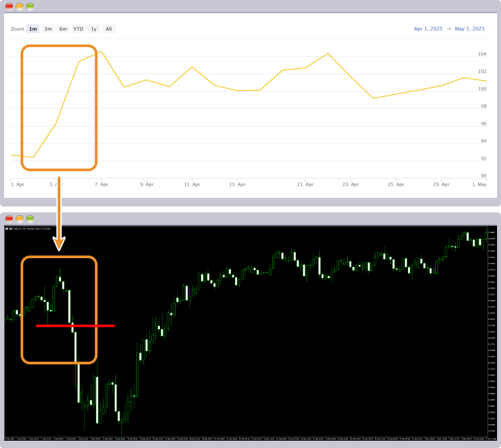
Task: Switch zoom range to 3m
Action: (x=48, y=29)
